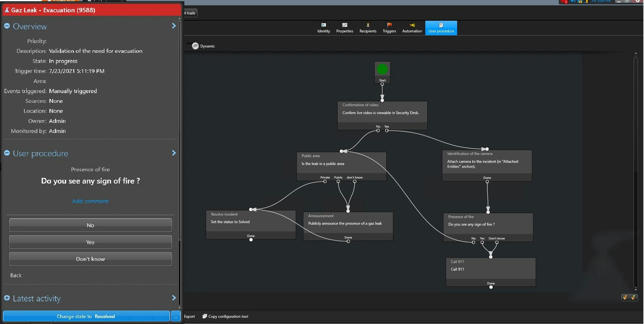The height and width of the screenshot is (324, 644).
Task: Click the Copy configuration tool icon
Action: point(205,316)
